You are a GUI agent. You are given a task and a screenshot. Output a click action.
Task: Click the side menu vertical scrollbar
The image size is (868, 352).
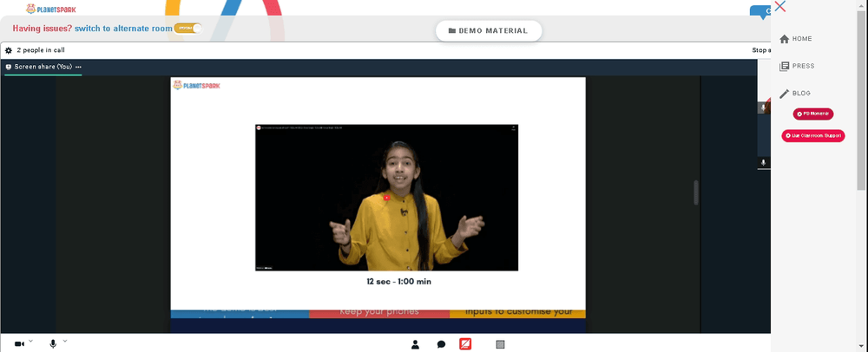(861, 100)
